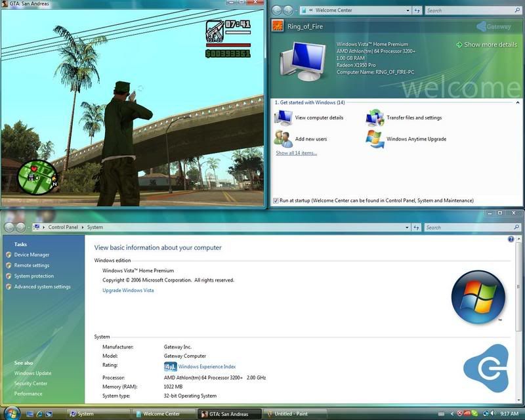Screen dimensions: 525x420
Task: Open the Windows Start orb
Action: 12,413
